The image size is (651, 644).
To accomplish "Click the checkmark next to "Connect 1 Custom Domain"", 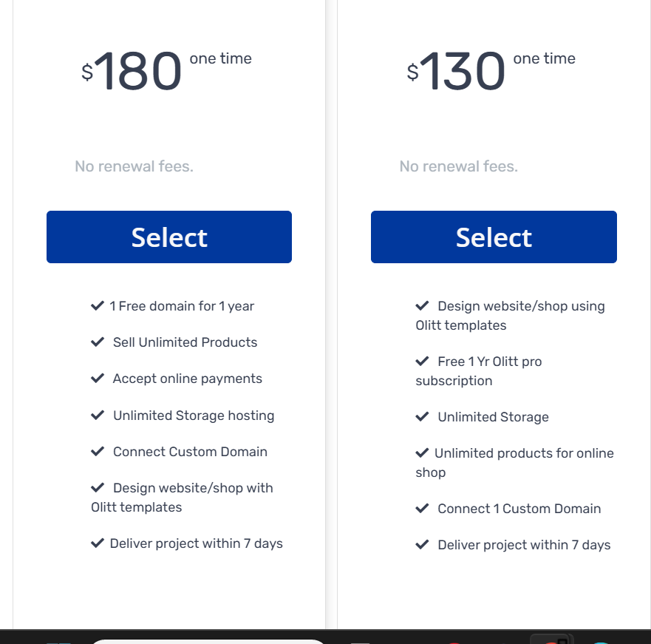I will click(422, 509).
